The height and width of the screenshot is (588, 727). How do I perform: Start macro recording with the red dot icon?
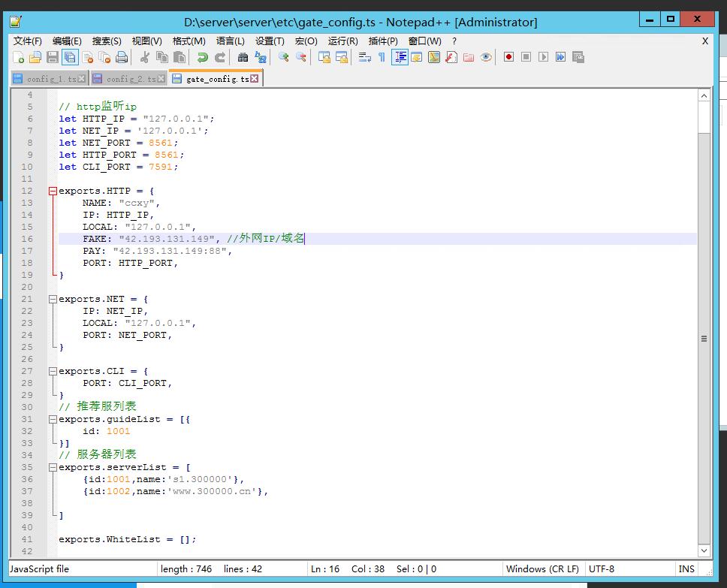coord(508,57)
